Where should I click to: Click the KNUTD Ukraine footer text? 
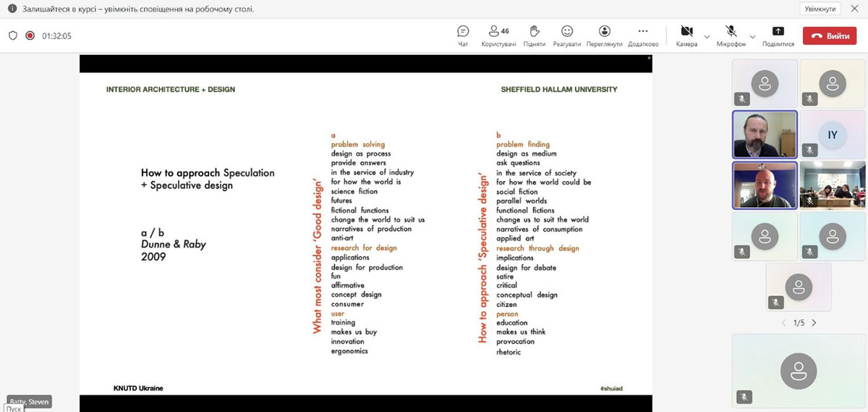coord(138,388)
